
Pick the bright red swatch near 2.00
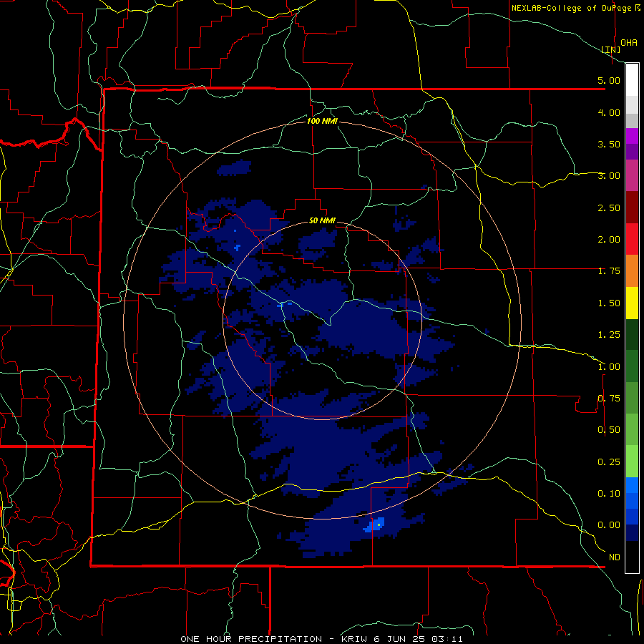point(632,239)
